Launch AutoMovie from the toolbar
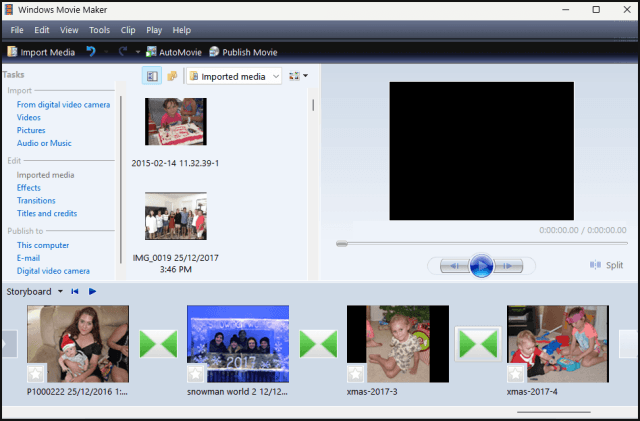The width and height of the screenshot is (640, 421). [174, 52]
